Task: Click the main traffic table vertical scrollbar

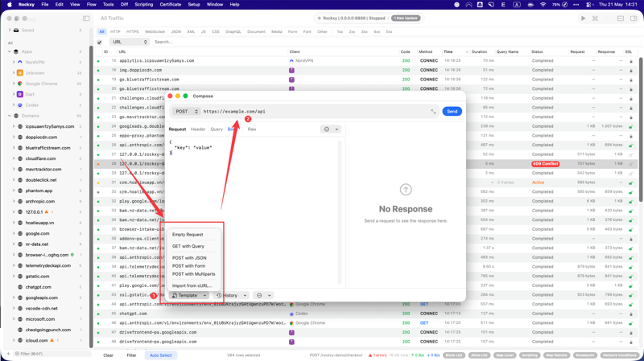Action: (640, 129)
